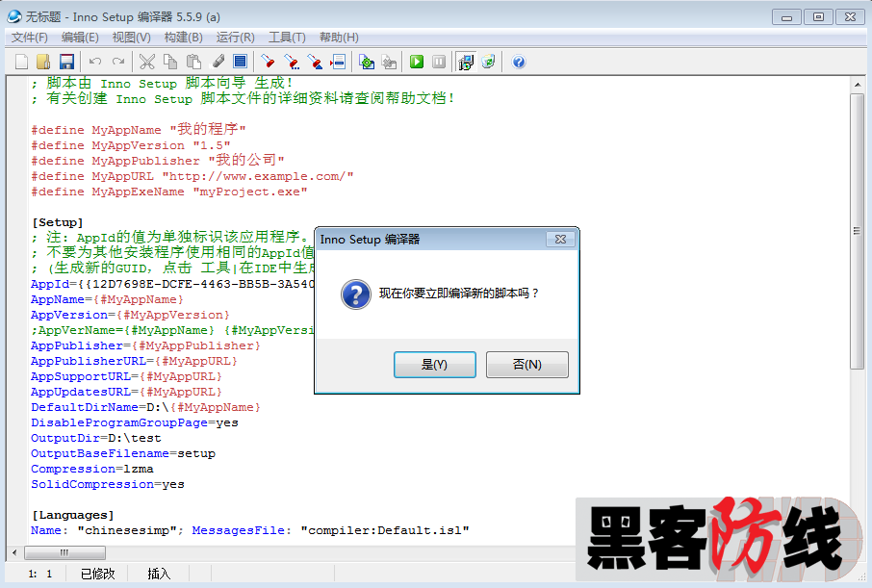Open the 工具(T) menu
Image resolution: width=872 pixels, height=588 pixels.
[287, 38]
